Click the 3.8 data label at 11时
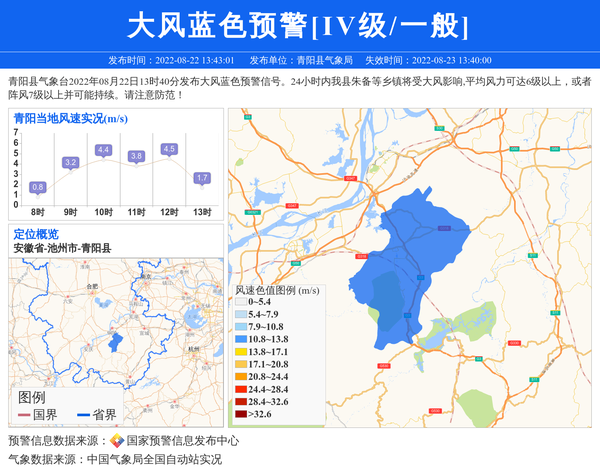 coord(137,156)
